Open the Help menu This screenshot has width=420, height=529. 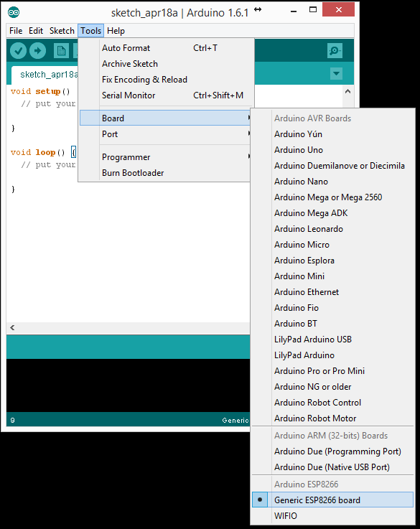(116, 31)
